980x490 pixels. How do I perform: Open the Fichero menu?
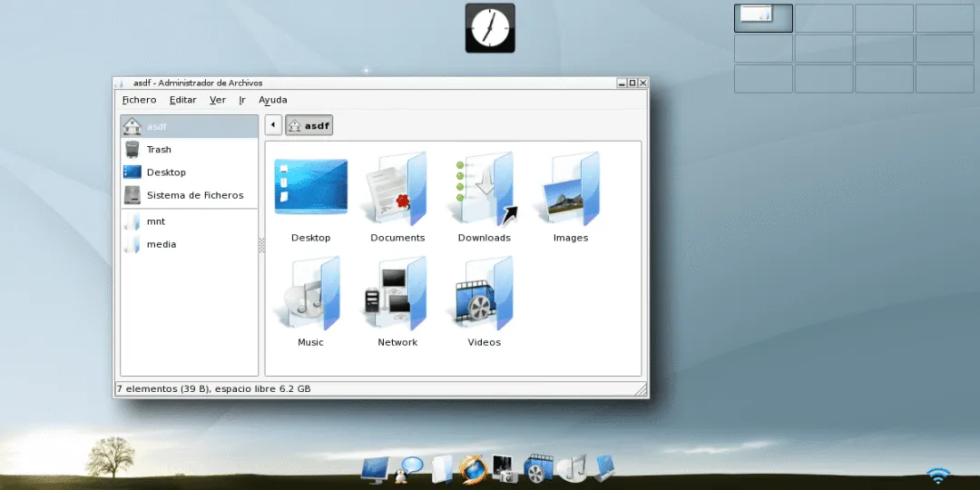140,100
